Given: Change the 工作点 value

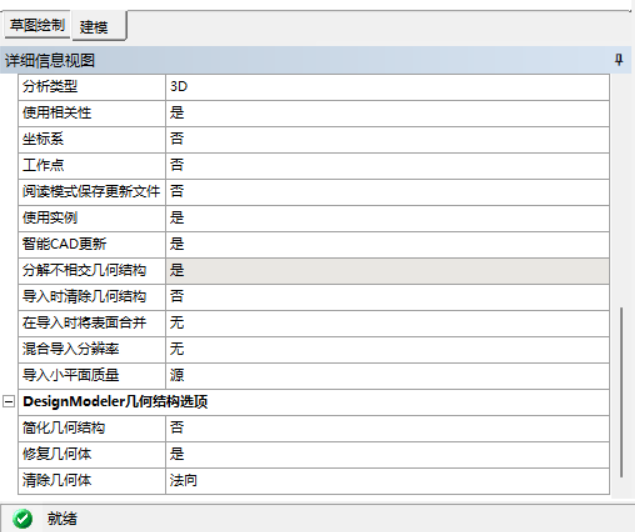Looking at the screenshot, I should tap(388, 166).
